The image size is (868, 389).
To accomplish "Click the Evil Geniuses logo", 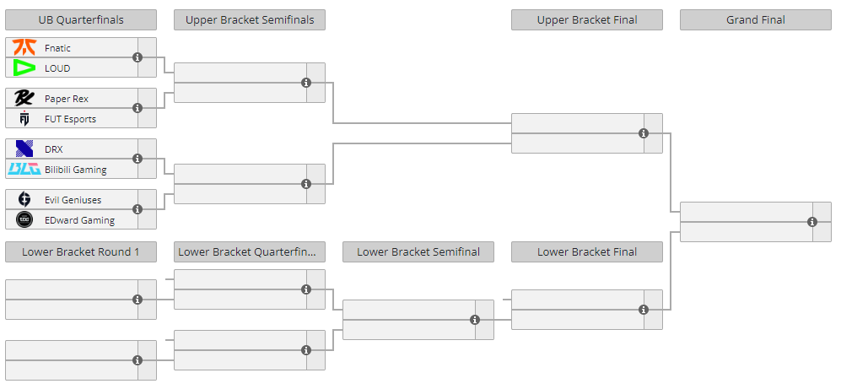I will click(24, 199).
